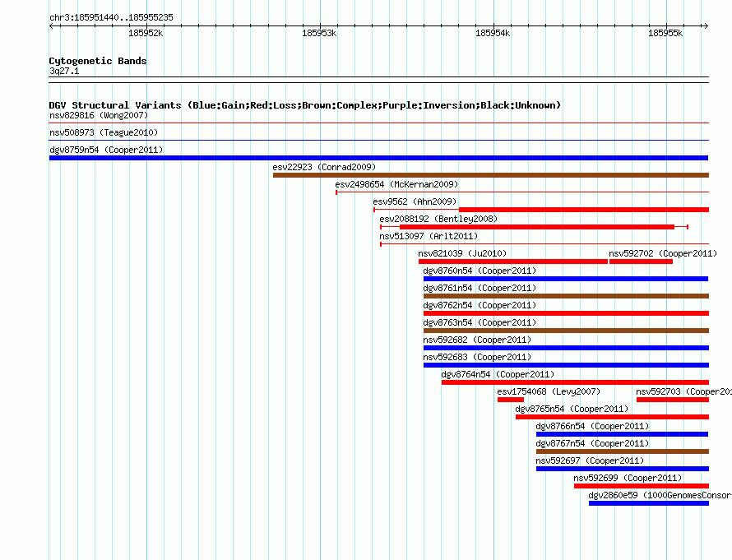Select the esv1754068 short red bar
732x560 pixels.
coord(511,400)
